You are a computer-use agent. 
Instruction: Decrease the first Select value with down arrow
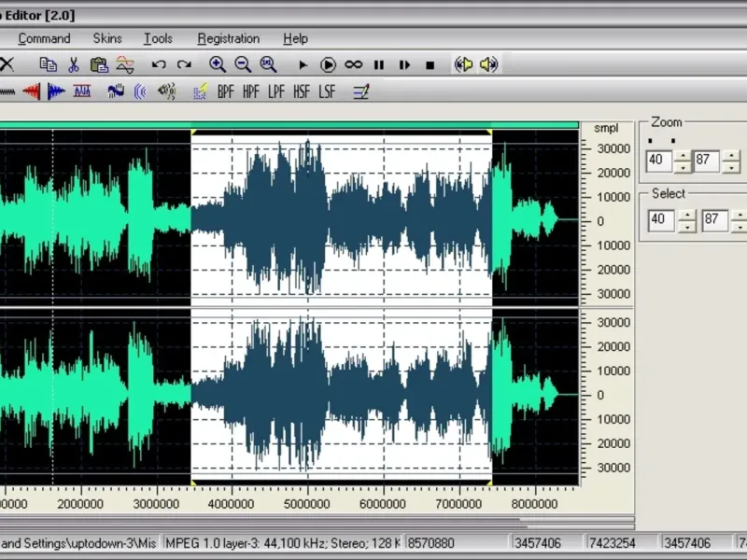pos(687,227)
